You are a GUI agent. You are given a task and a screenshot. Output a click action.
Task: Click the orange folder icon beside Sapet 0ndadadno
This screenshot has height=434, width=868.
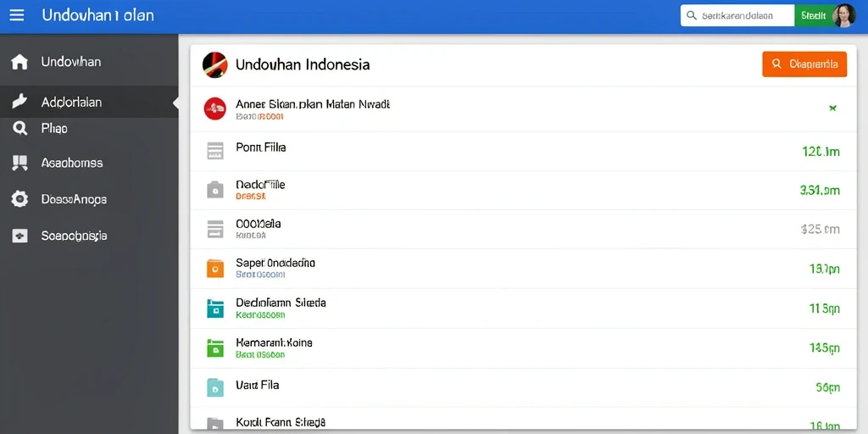pyautogui.click(x=214, y=269)
